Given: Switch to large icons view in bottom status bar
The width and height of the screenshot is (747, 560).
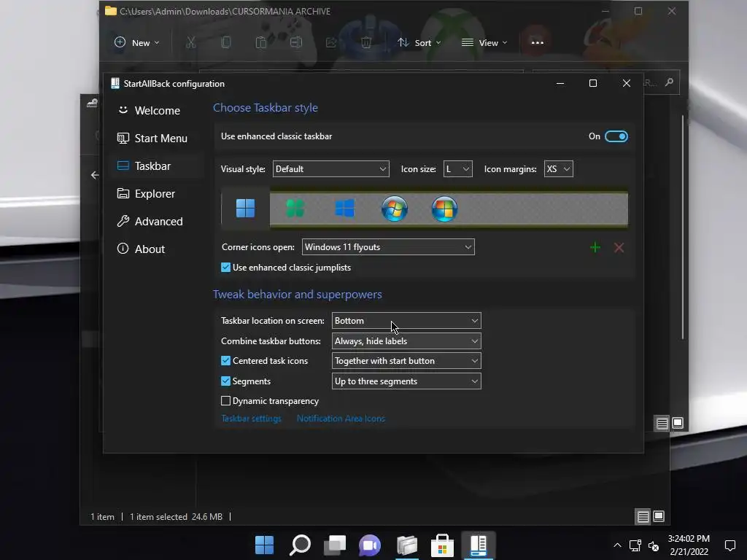Looking at the screenshot, I should point(659,517).
